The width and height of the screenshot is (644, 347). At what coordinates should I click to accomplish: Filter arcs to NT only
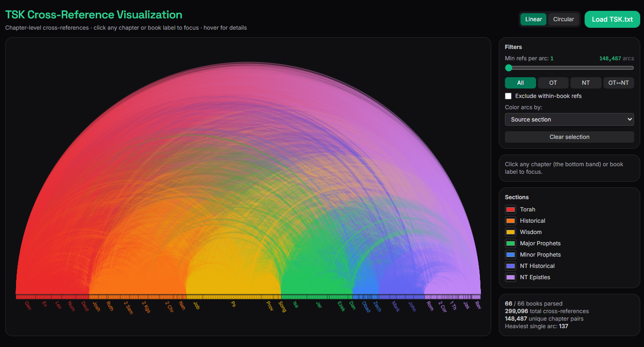point(586,83)
